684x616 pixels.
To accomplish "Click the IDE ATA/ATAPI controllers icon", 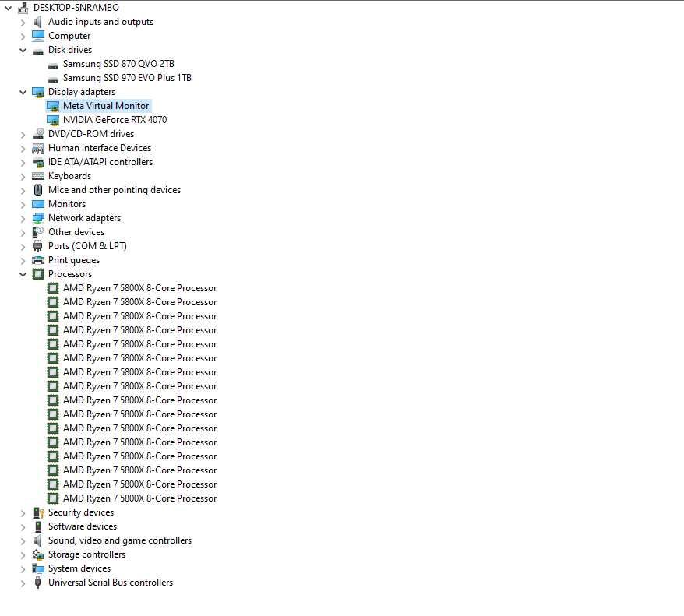I will click(38, 163).
